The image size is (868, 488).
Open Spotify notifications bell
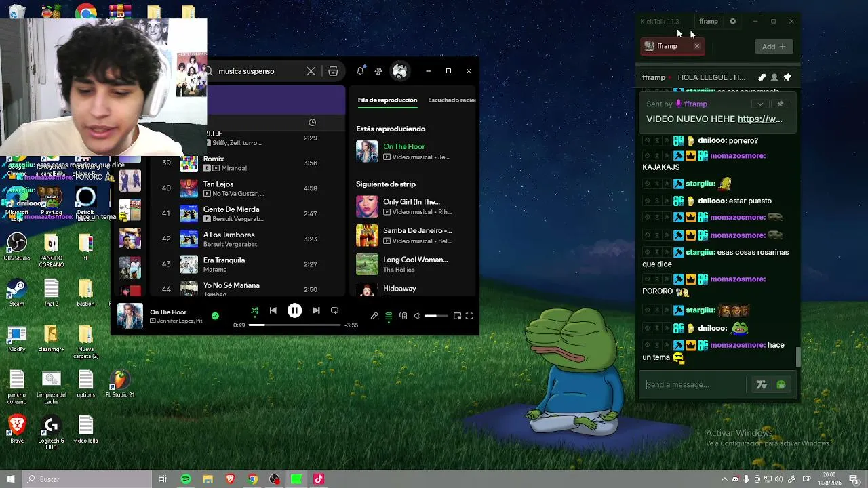(361, 70)
